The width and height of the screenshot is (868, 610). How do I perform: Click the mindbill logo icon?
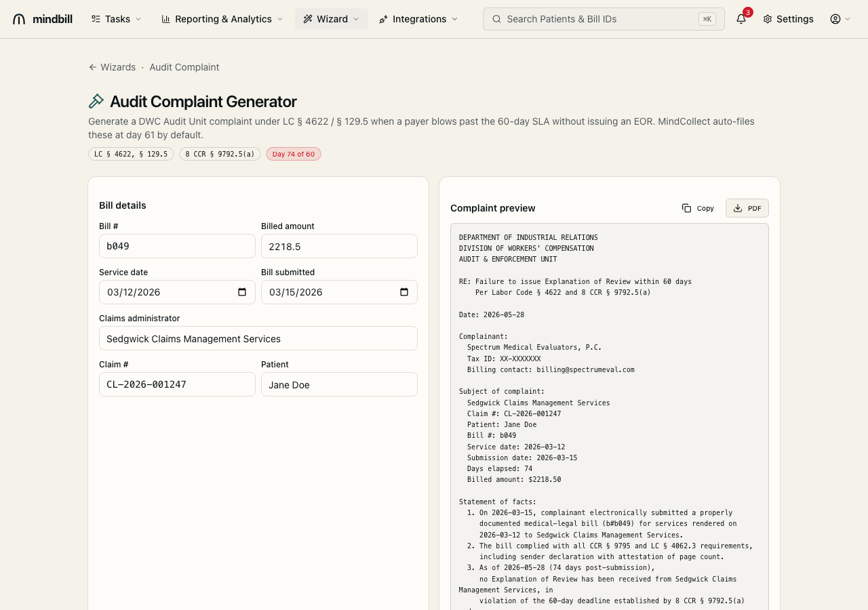19,19
